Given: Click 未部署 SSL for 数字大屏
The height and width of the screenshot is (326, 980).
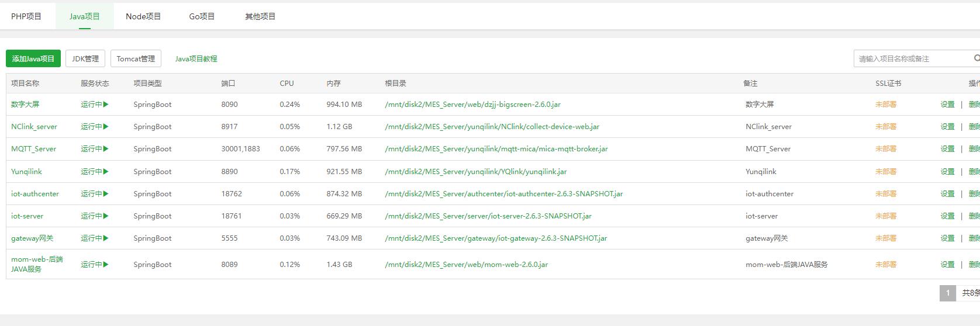Looking at the screenshot, I should click(886, 104).
